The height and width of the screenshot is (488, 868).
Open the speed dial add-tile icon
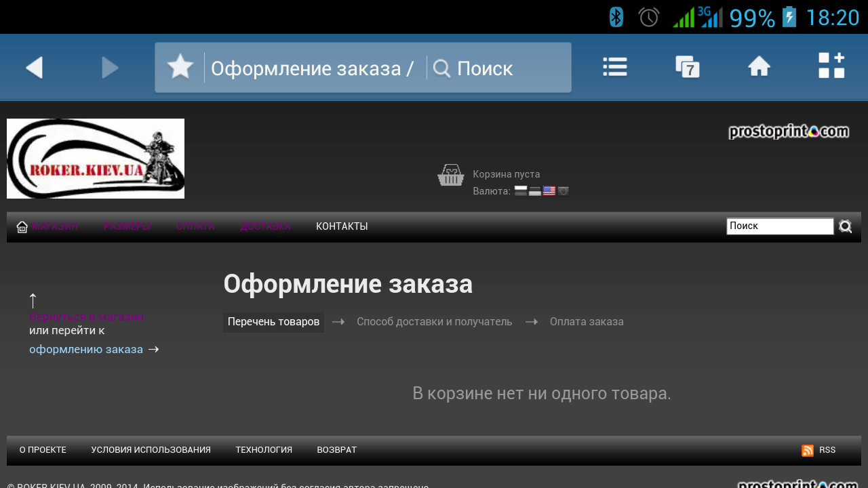[x=831, y=66]
